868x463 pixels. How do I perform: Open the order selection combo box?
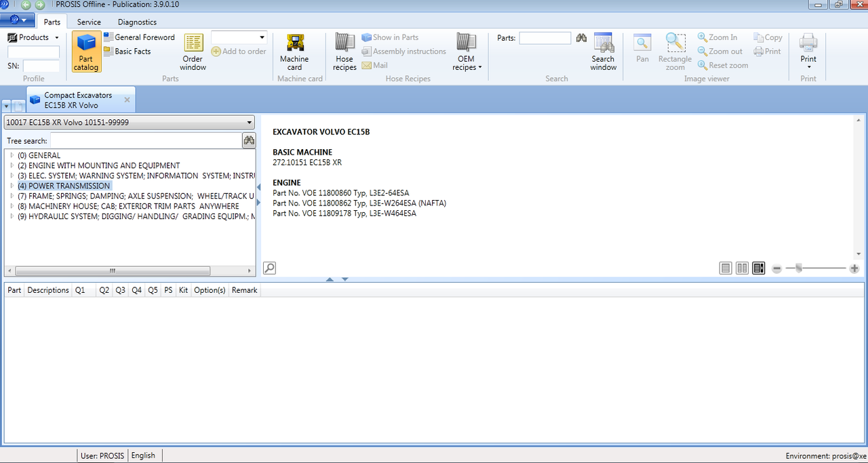point(239,37)
